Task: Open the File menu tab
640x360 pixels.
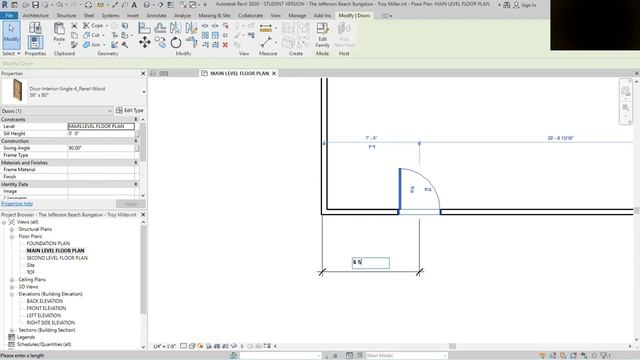Action: pyautogui.click(x=9, y=16)
